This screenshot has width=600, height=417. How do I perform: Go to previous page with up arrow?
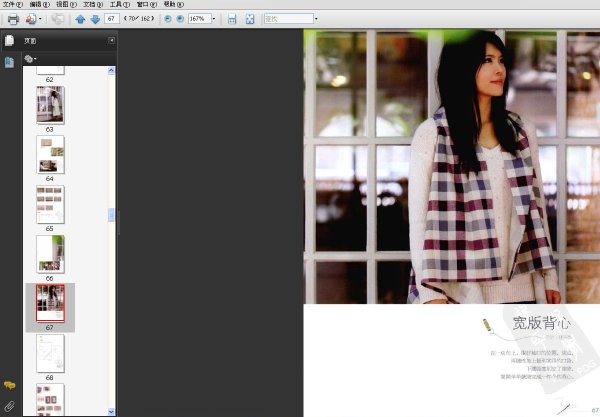[x=80, y=19]
